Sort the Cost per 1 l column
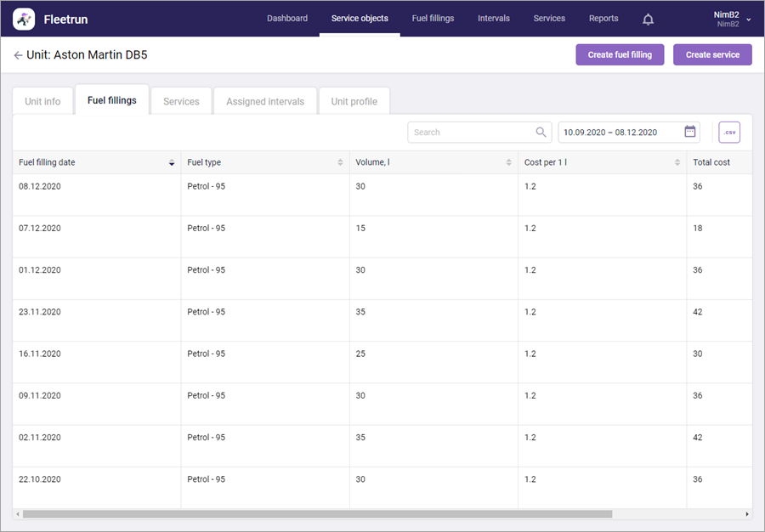Screen dimensions: 765x532 (x=677, y=162)
